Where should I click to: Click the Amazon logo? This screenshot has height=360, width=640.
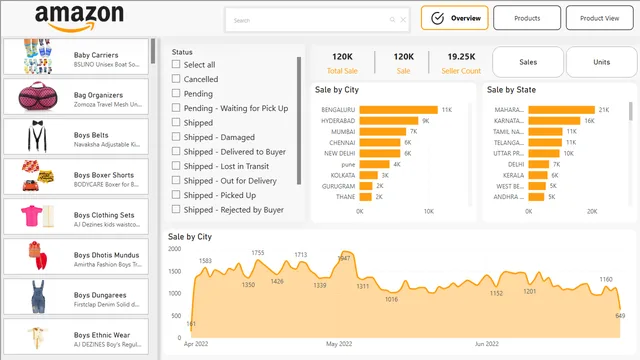click(x=79, y=18)
